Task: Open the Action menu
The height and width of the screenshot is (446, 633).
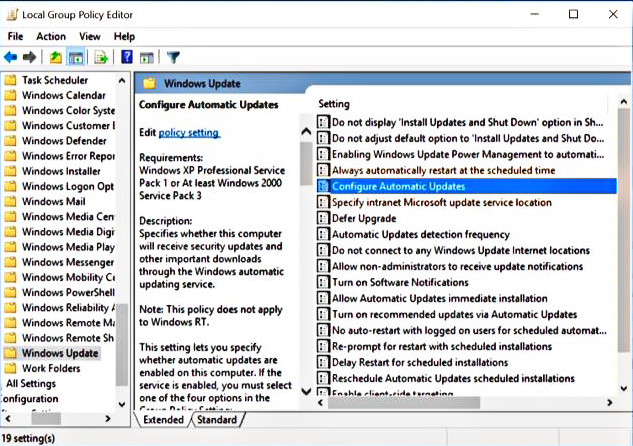Action: point(51,36)
